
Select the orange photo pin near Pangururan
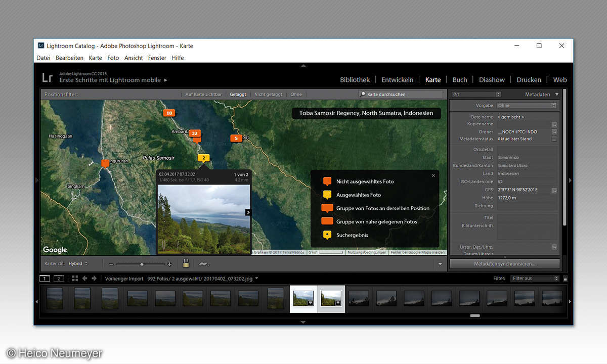click(105, 163)
